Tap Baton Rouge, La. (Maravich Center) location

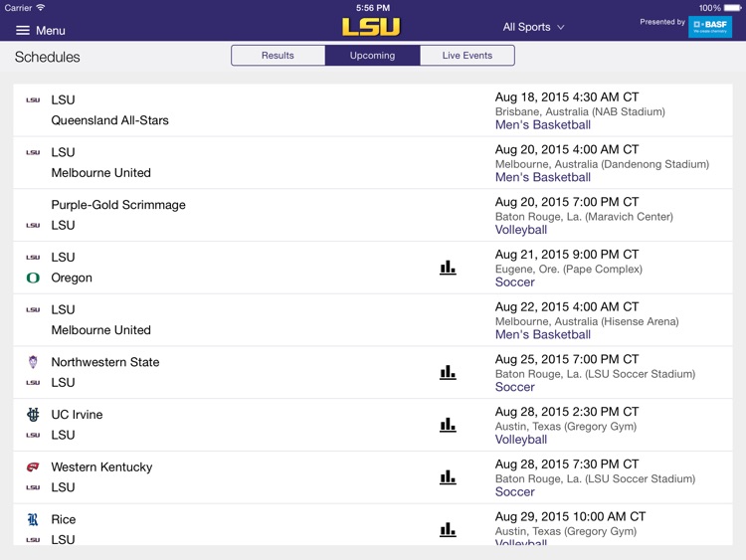584,217
